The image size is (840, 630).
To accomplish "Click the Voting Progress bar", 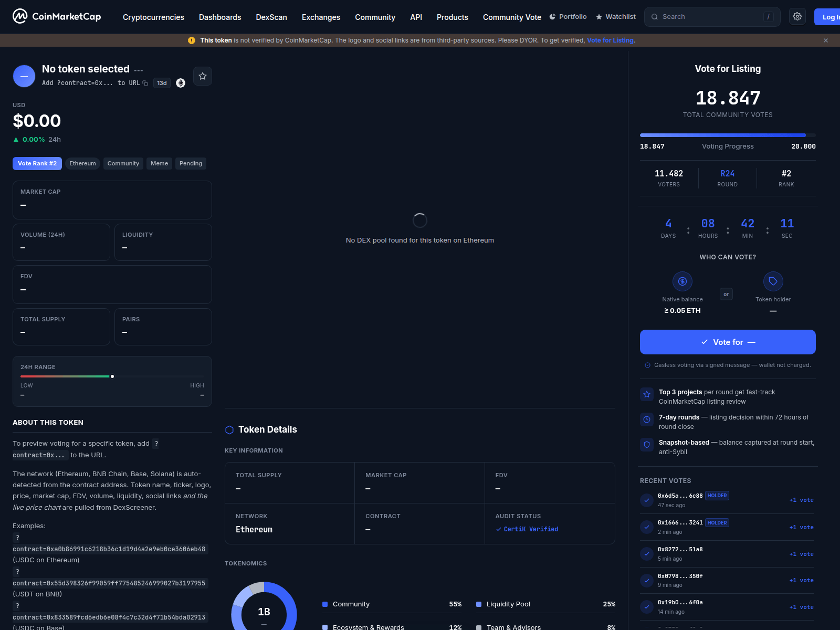I will [728, 135].
